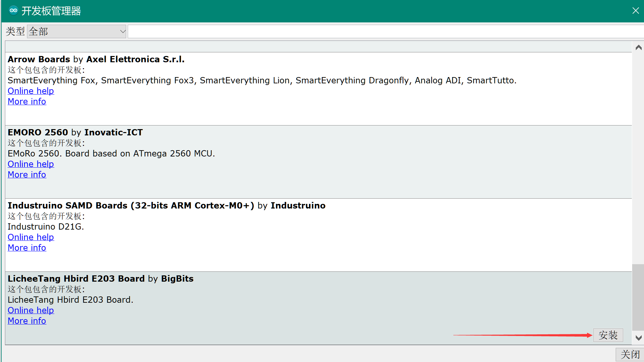The width and height of the screenshot is (644, 362).
Task: Click the scroll up arrow of board list
Action: pos(638,48)
